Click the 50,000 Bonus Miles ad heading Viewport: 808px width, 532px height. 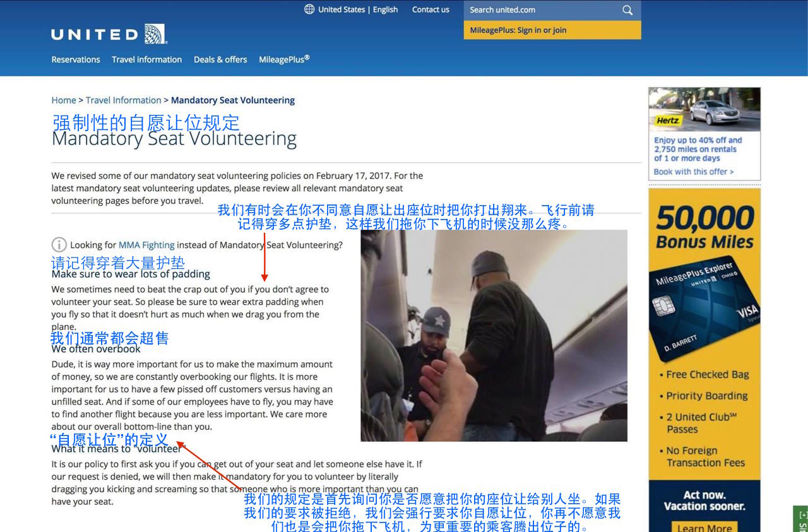(704, 228)
